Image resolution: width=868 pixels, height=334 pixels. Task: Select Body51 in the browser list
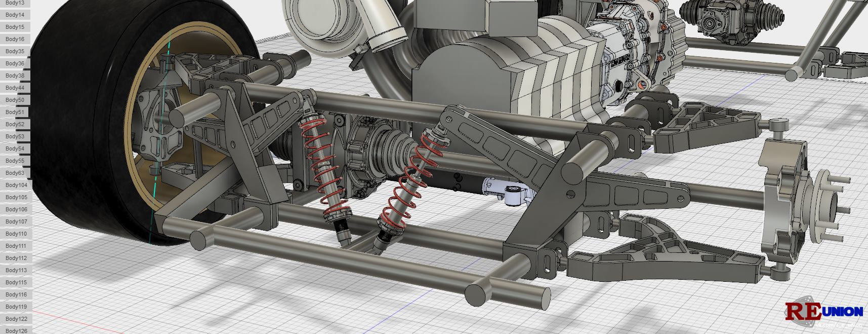click(x=15, y=112)
